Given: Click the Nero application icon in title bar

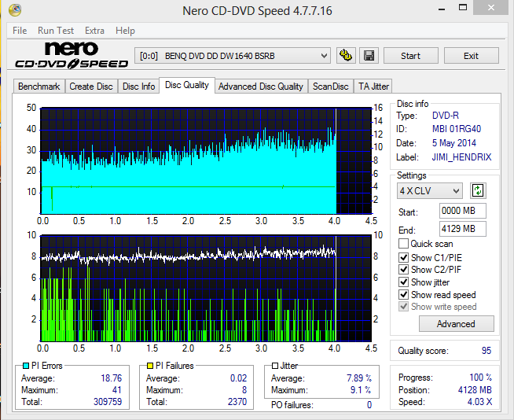Looking at the screenshot, I should (15, 10).
